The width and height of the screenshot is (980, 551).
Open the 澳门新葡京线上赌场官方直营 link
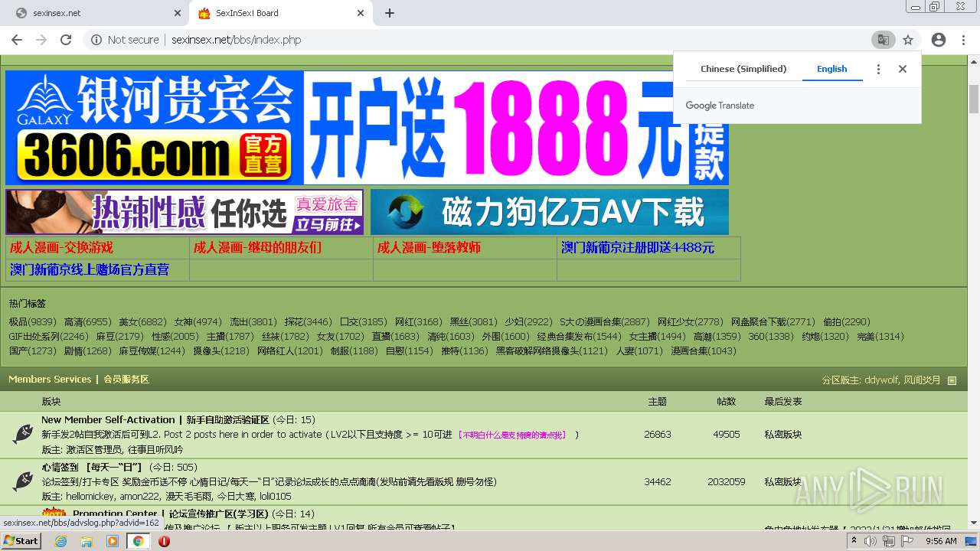90,270
